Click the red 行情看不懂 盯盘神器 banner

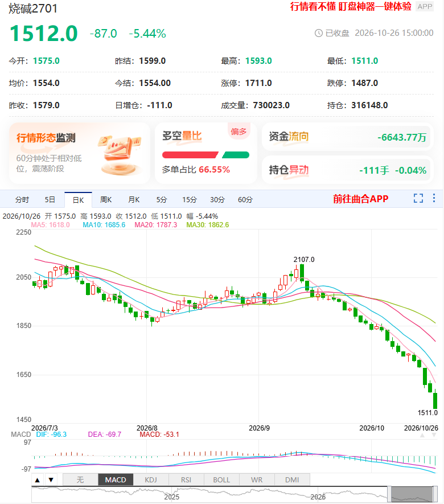tap(351, 6)
